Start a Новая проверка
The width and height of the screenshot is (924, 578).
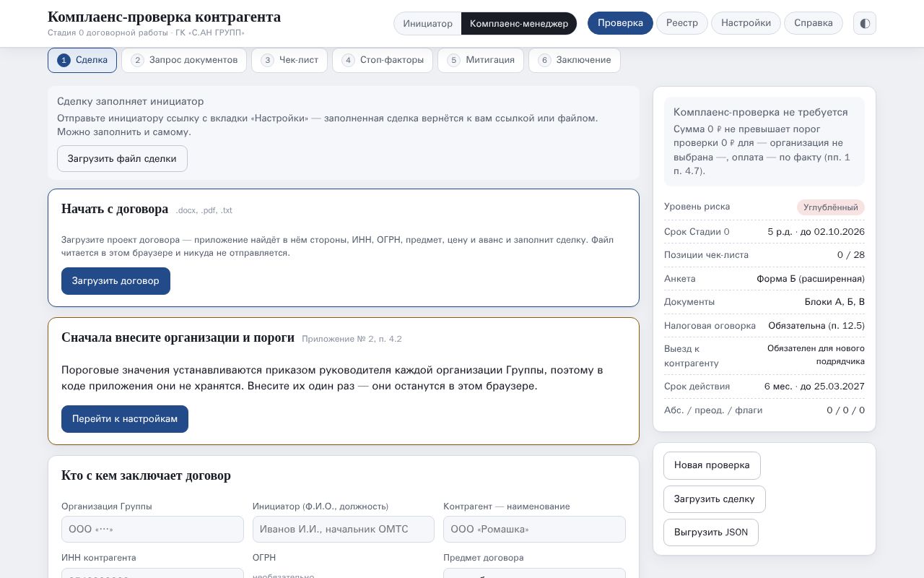point(712,465)
